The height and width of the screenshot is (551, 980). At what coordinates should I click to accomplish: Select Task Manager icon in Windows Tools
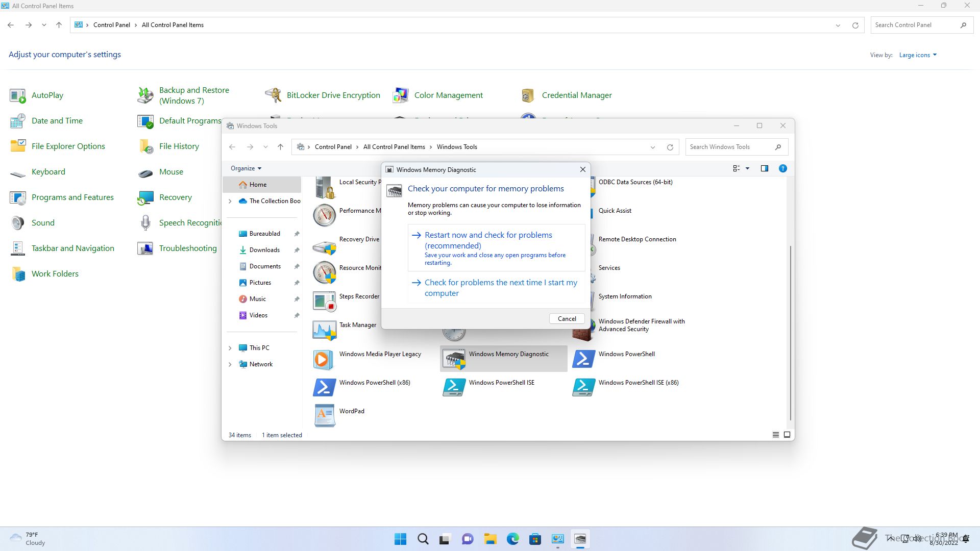click(324, 330)
